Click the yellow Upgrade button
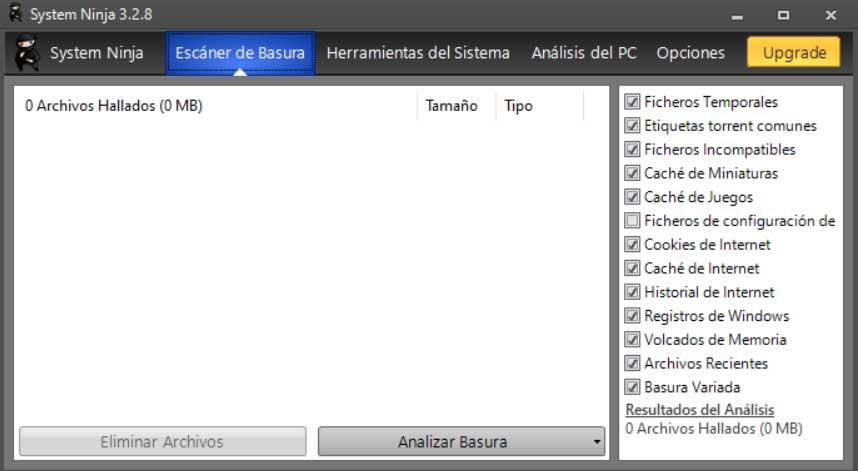858x471 pixels. coord(794,53)
